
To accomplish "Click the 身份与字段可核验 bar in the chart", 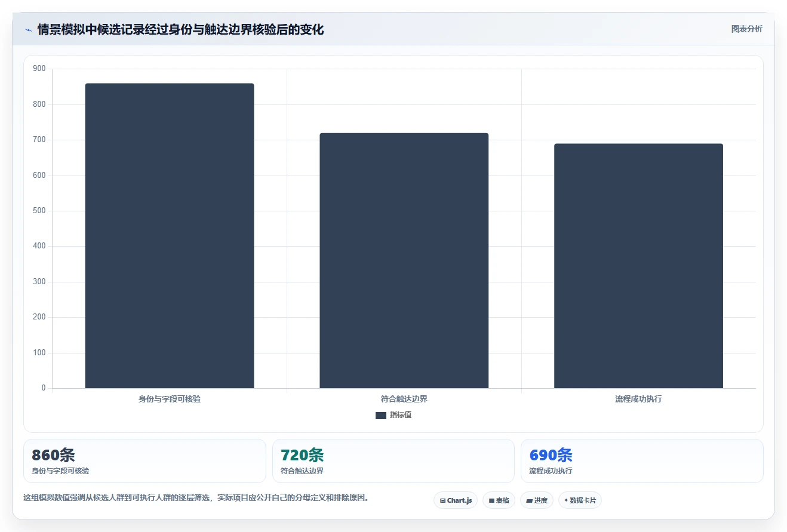I will coord(170,236).
